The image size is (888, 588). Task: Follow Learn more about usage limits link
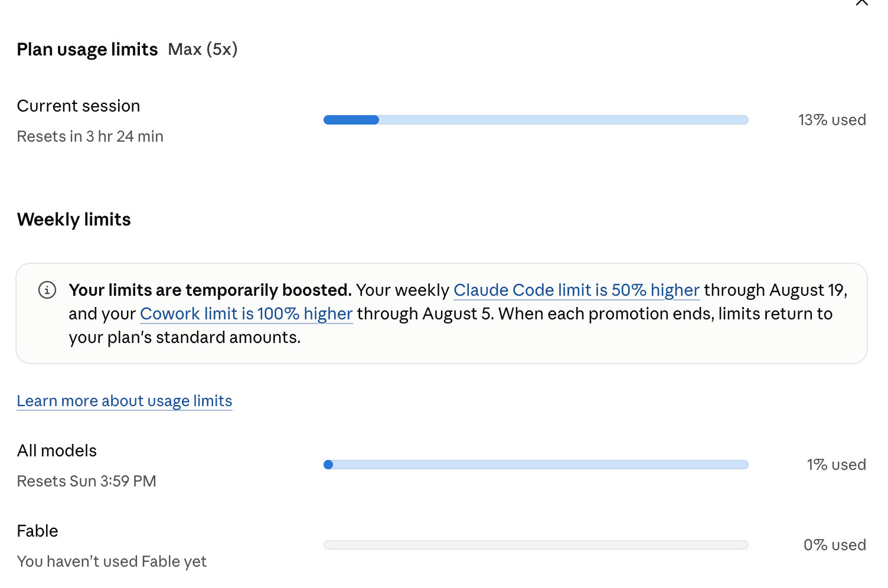(125, 401)
